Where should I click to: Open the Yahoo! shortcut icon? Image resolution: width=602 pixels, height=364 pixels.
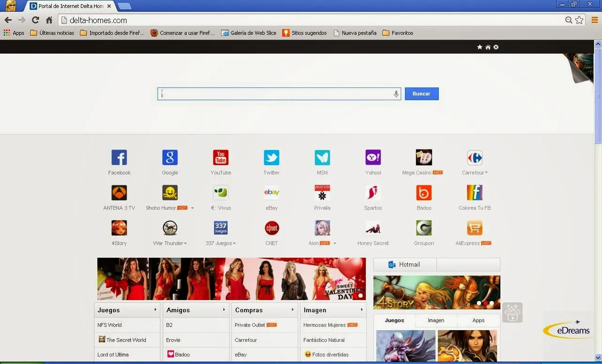pos(373,157)
